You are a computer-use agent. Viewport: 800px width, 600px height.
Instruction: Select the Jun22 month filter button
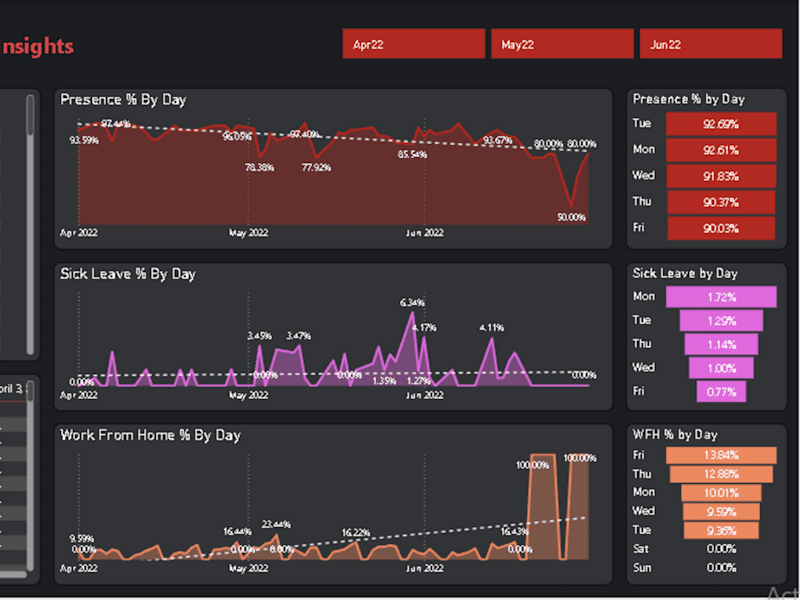pyautogui.click(x=711, y=44)
